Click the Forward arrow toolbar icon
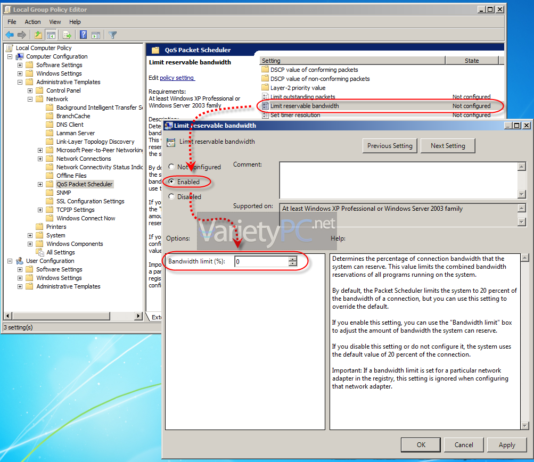This screenshot has height=462, width=534. (x=21, y=35)
